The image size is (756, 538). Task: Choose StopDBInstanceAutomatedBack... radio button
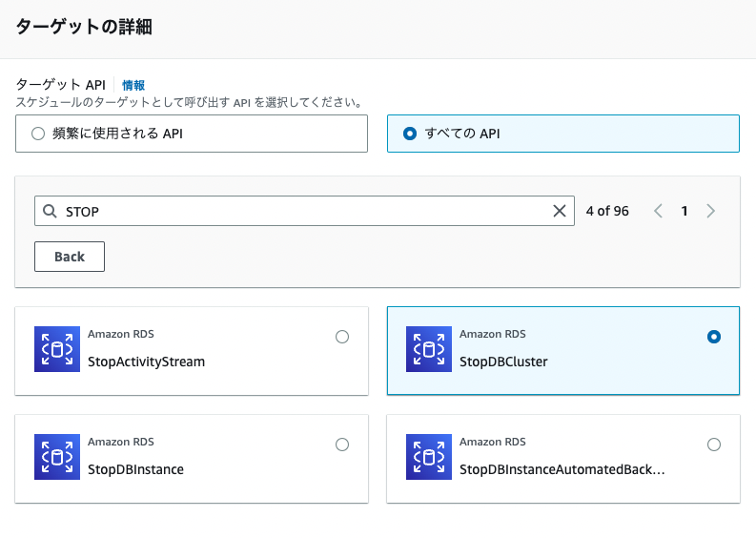click(x=714, y=445)
